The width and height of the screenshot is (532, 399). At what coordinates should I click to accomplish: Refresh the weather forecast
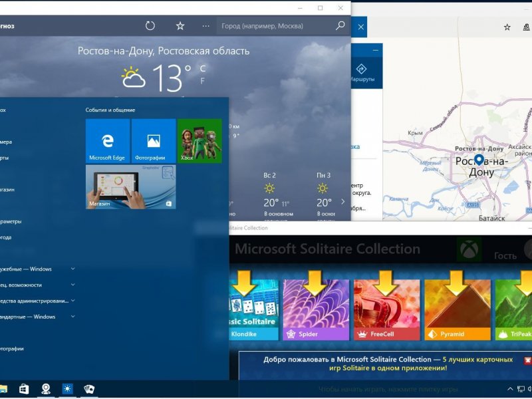(150, 26)
